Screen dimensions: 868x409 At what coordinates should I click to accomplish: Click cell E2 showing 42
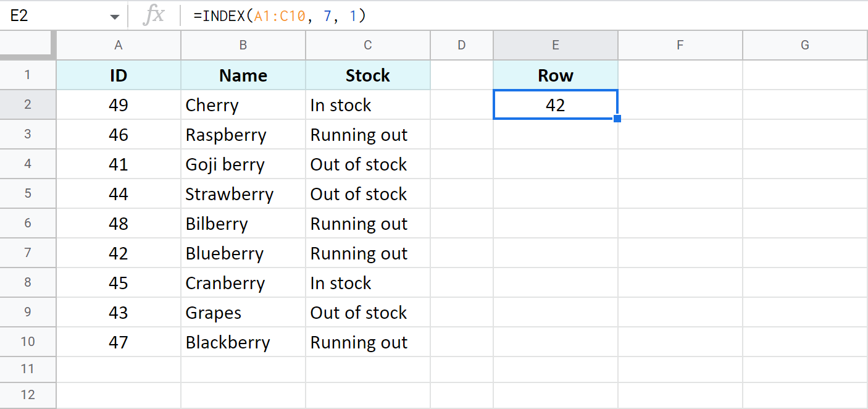[x=555, y=104]
